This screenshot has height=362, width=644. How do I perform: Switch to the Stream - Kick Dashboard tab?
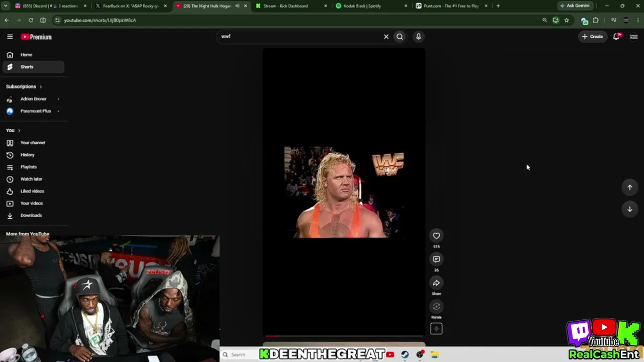pyautogui.click(x=291, y=6)
